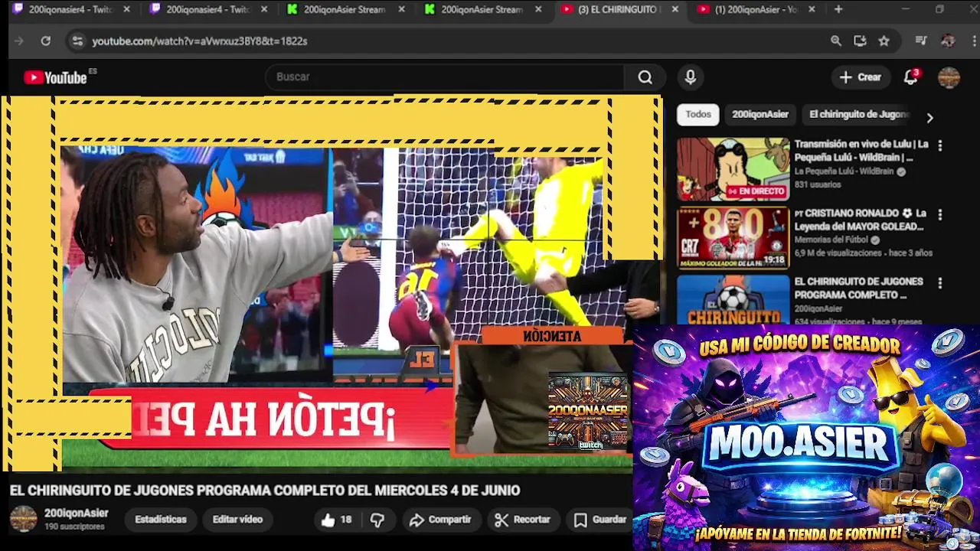980x551 pixels.
Task: Open notifications bell
Action: [910, 77]
